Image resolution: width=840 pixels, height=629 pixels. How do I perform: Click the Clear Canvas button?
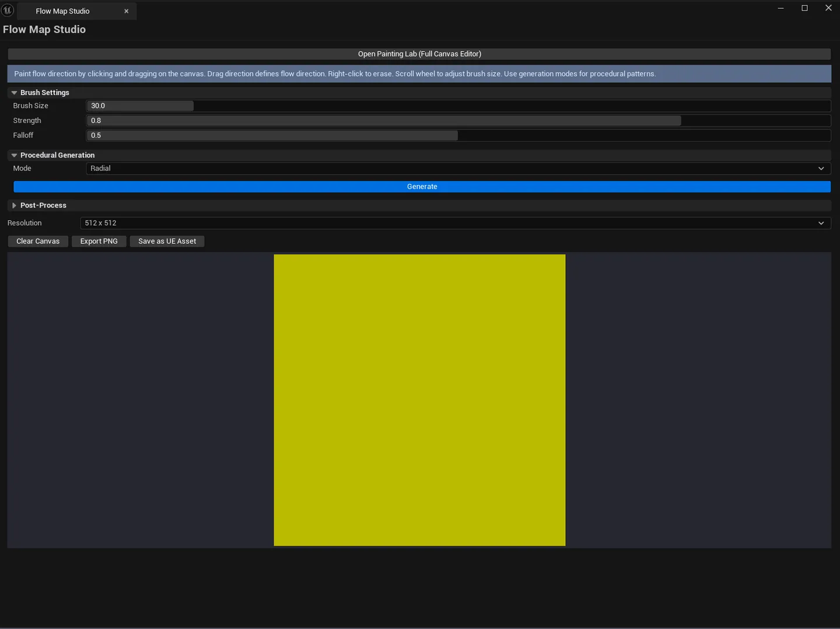click(x=38, y=241)
